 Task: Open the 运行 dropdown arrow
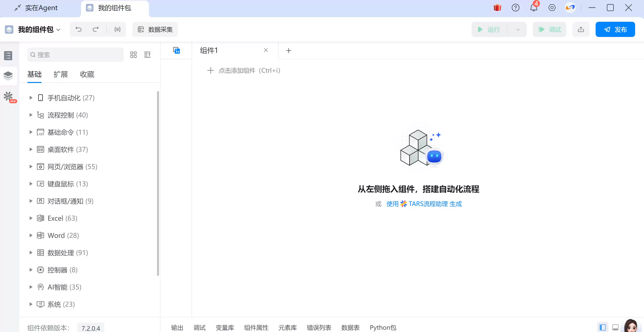pyautogui.click(x=518, y=29)
